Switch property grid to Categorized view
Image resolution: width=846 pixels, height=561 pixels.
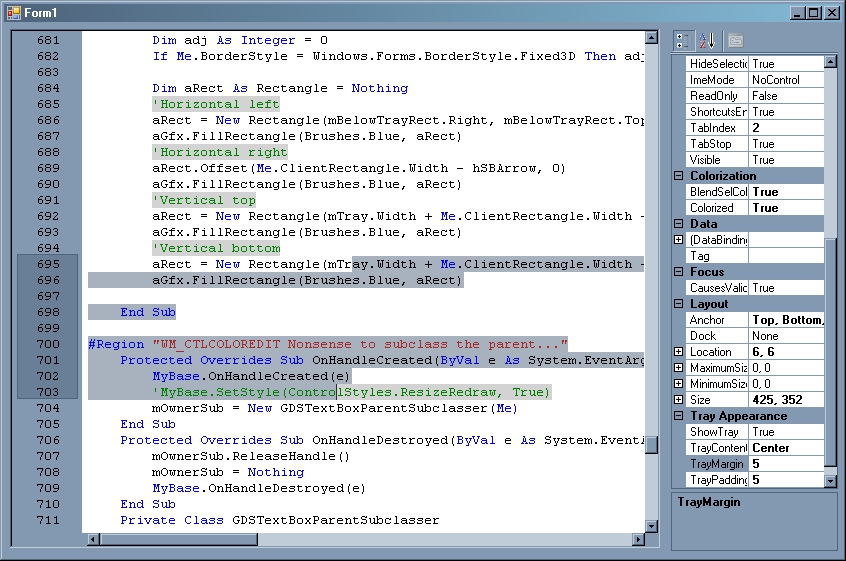(683, 40)
